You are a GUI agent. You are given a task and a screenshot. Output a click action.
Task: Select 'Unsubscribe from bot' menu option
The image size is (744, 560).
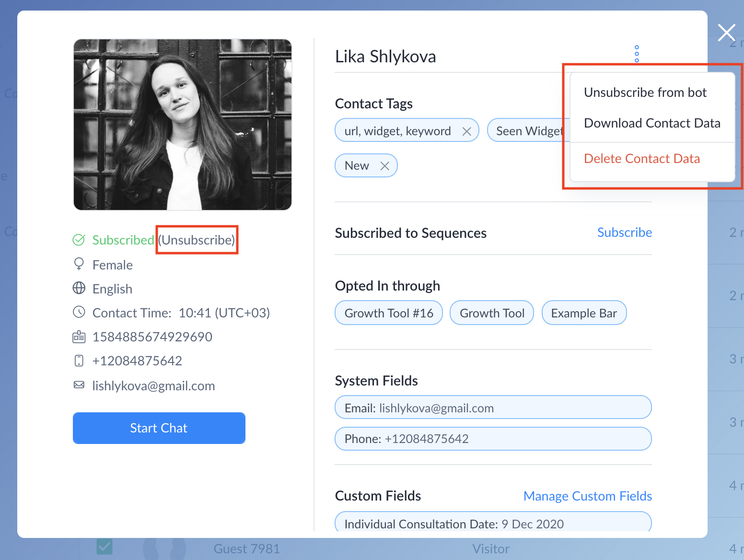point(645,93)
